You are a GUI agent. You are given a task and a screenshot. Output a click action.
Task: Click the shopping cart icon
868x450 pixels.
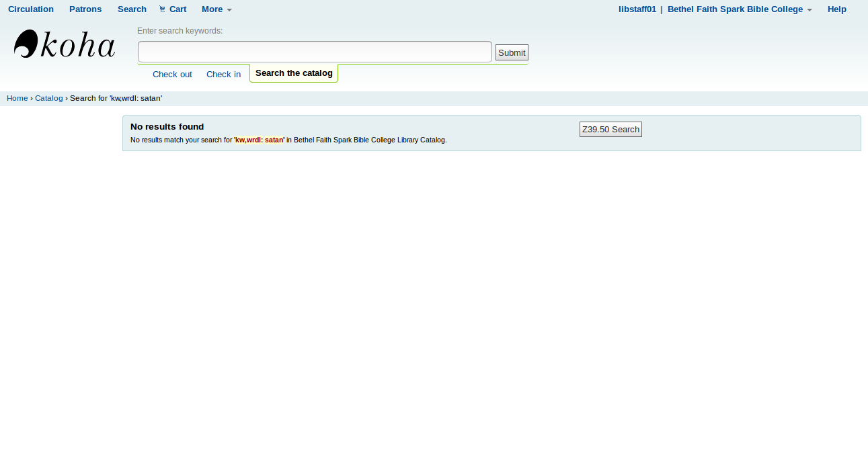point(162,9)
